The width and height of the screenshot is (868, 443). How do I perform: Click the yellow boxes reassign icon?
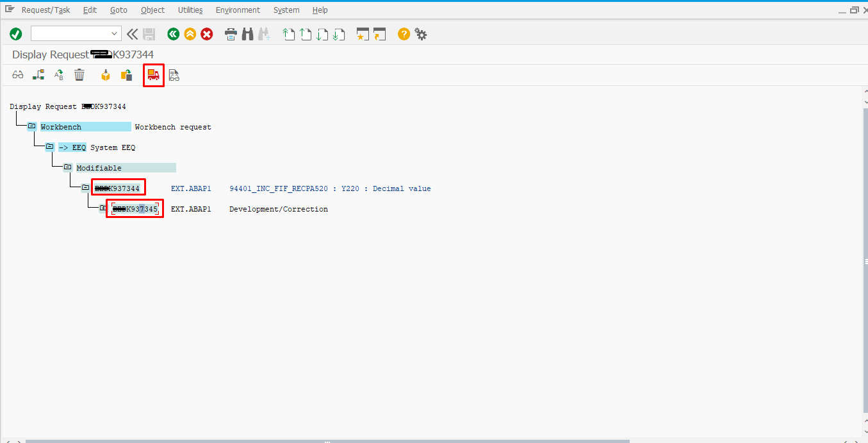pos(127,75)
